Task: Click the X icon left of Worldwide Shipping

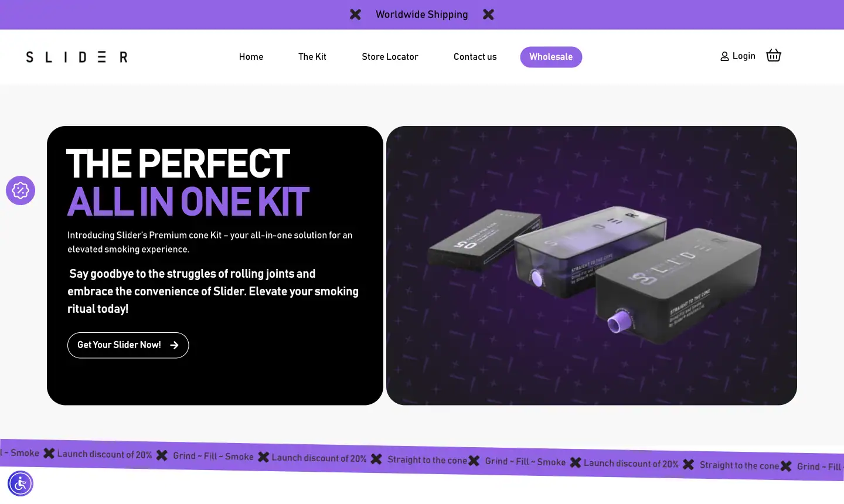Action: (355, 15)
